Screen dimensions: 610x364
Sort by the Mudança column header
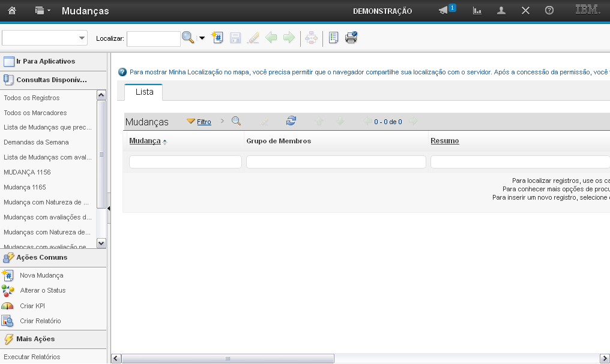click(145, 141)
